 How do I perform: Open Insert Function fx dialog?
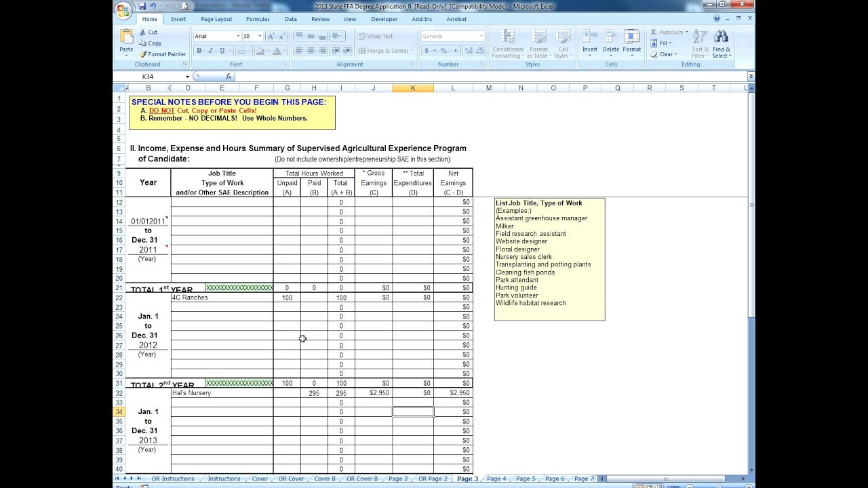click(229, 77)
